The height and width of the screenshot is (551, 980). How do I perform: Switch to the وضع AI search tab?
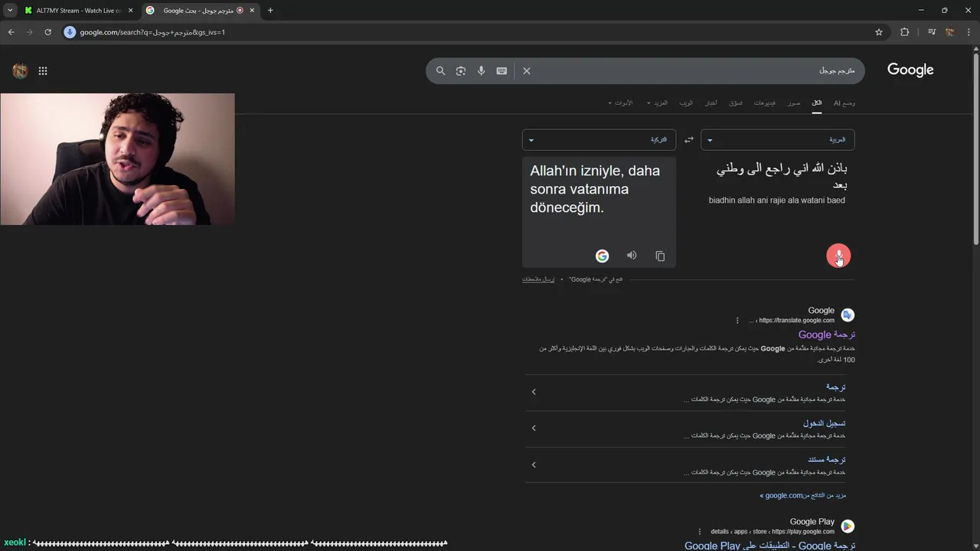(x=844, y=103)
